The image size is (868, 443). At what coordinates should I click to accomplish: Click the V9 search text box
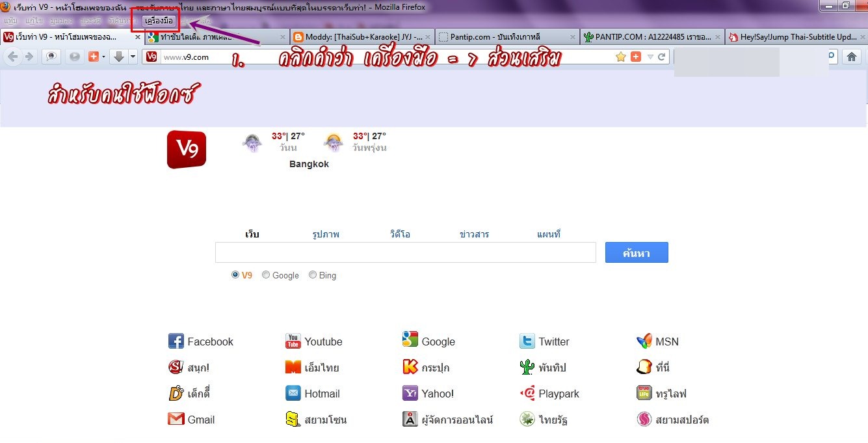click(x=406, y=252)
